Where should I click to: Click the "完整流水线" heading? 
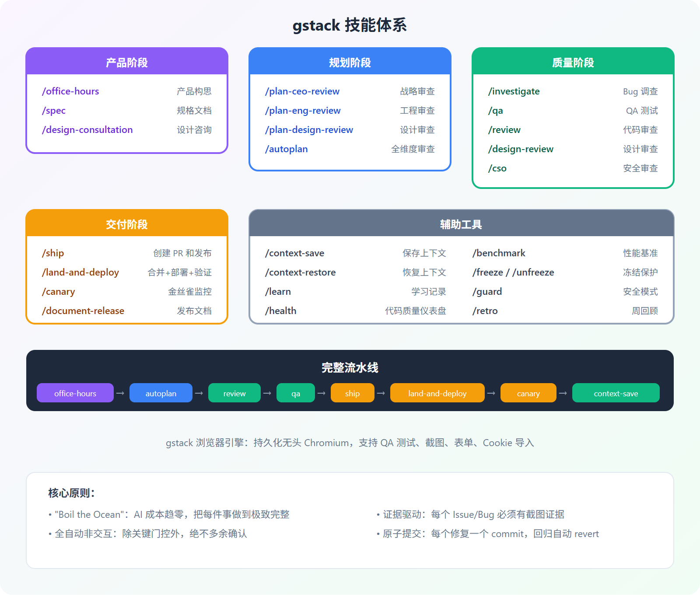pos(350,367)
